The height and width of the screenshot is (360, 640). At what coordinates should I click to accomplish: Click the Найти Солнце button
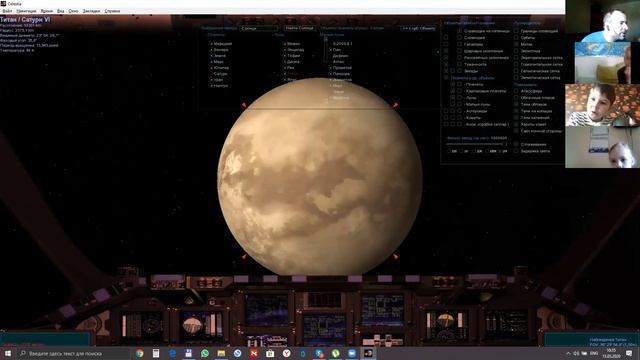pos(299,28)
